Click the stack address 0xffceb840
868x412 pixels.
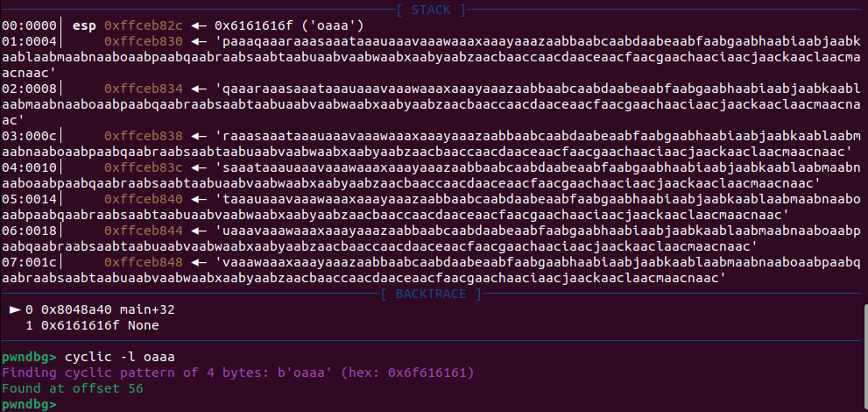(143, 199)
